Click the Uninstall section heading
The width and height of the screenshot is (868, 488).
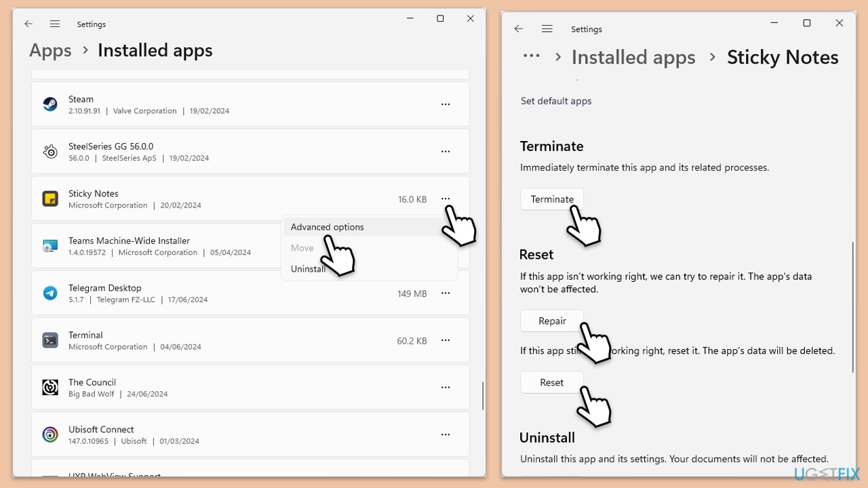click(x=547, y=438)
